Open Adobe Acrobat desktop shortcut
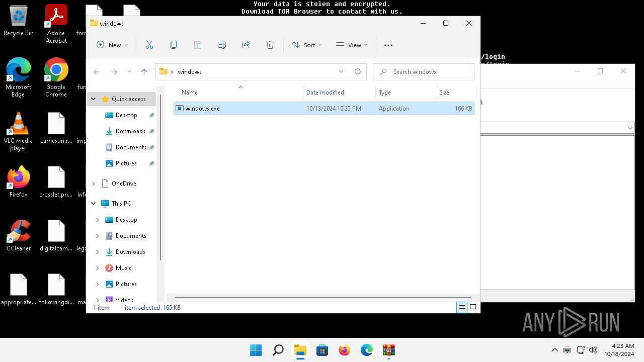 point(56,24)
